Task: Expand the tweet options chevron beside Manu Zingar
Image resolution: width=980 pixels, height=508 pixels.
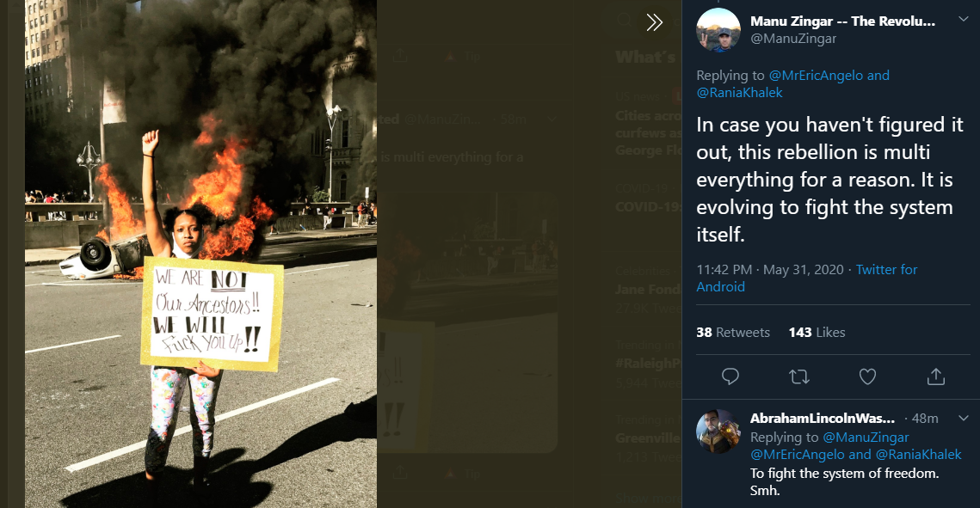Action: click(x=963, y=20)
